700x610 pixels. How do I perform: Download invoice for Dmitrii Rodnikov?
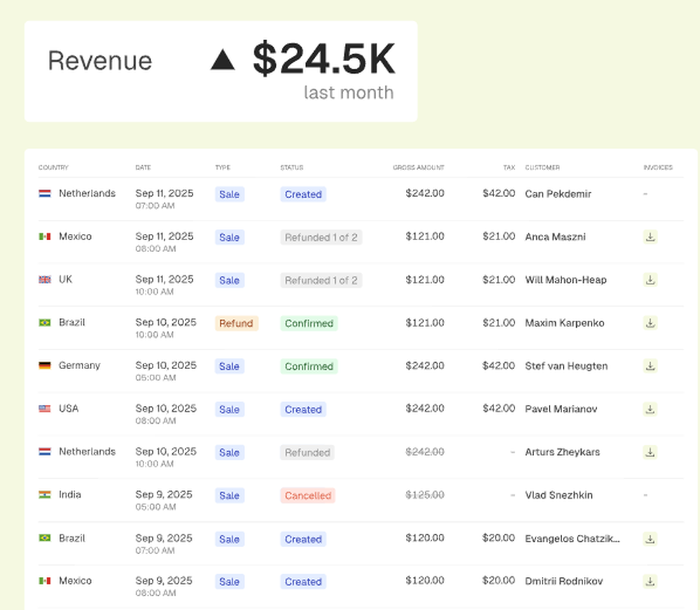coord(650,581)
